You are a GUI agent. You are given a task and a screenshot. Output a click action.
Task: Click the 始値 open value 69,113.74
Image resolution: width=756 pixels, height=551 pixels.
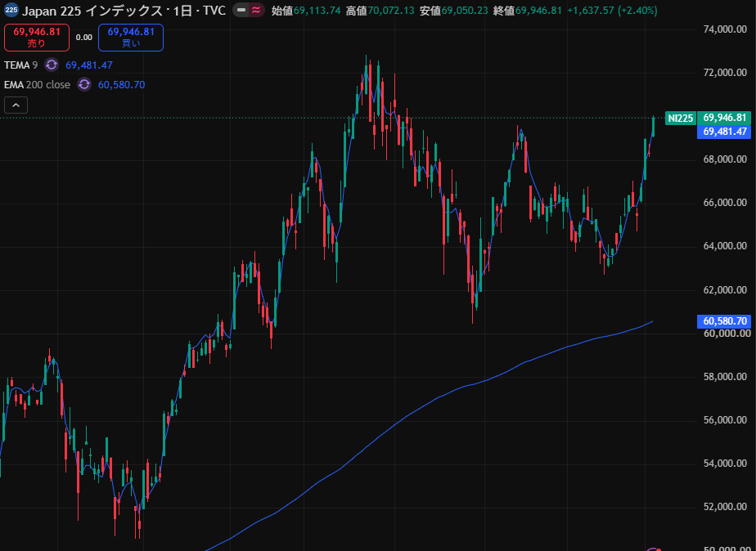(317, 10)
